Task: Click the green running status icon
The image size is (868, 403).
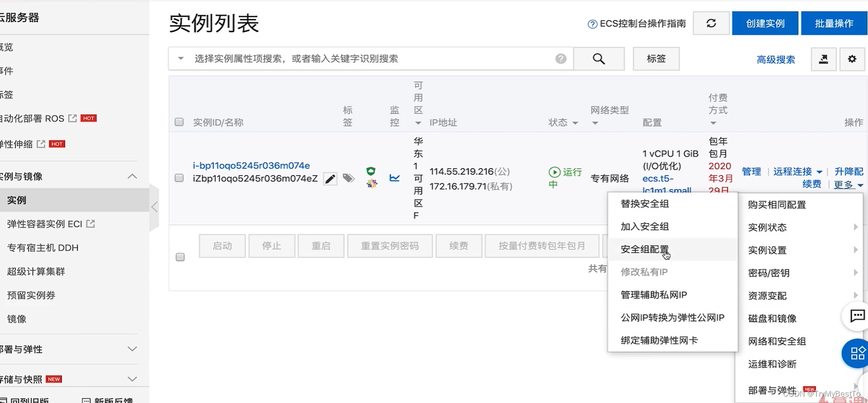Action: [x=555, y=172]
